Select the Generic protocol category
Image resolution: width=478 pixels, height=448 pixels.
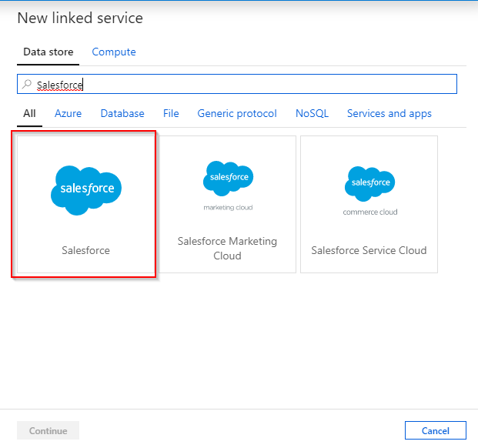click(237, 113)
